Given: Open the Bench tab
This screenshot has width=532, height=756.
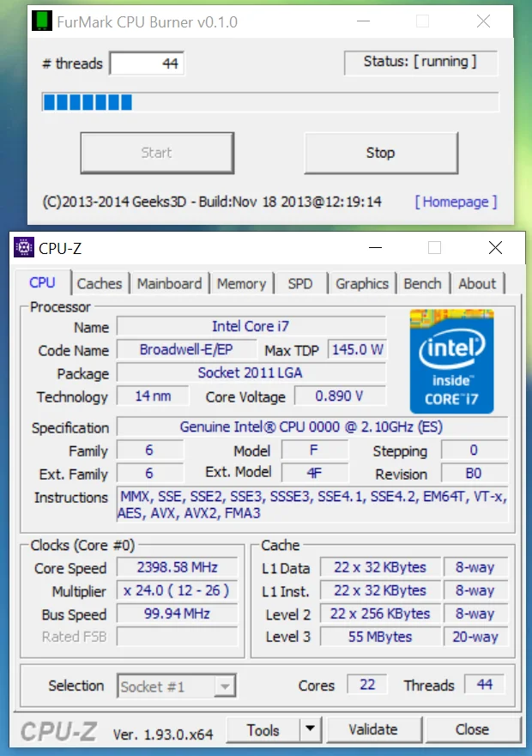Looking at the screenshot, I should pyautogui.click(x=422, y=283).
